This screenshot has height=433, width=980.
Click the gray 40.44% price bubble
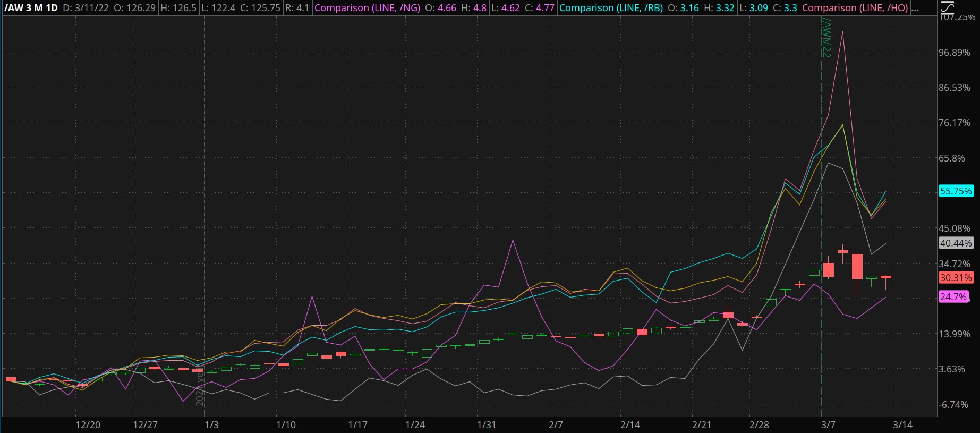(x=956, y=243)
